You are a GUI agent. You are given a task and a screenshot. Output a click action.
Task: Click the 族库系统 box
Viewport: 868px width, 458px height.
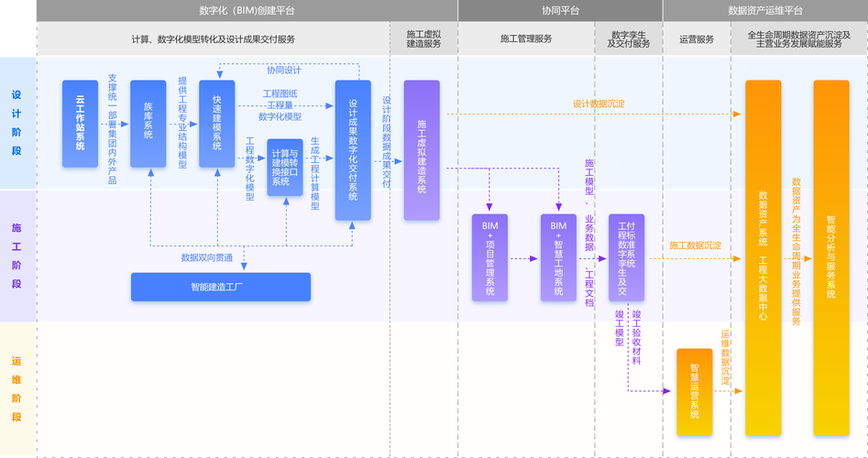148,124
